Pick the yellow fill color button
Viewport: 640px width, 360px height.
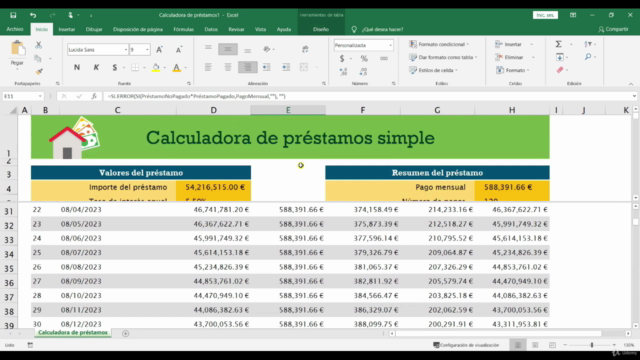click(x=156, y=67)
